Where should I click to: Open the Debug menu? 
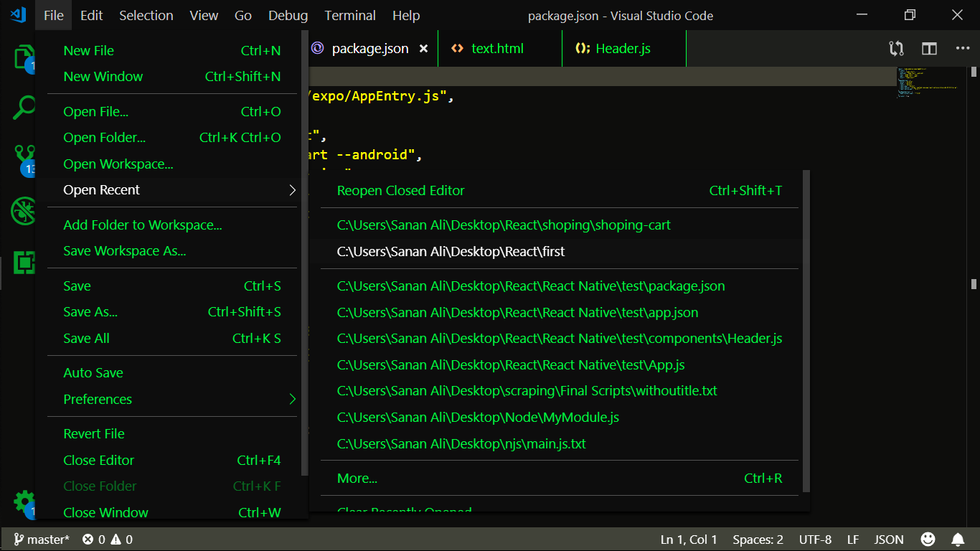(288, 15)
